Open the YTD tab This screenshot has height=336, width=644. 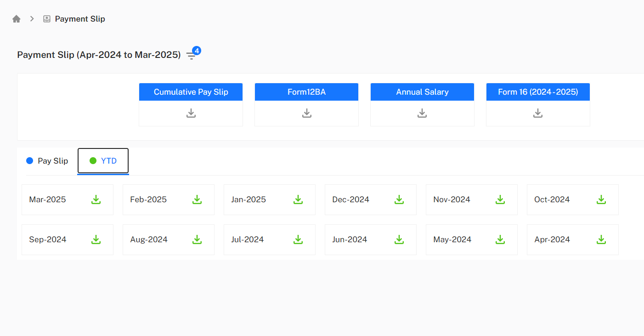click(109, 160)
